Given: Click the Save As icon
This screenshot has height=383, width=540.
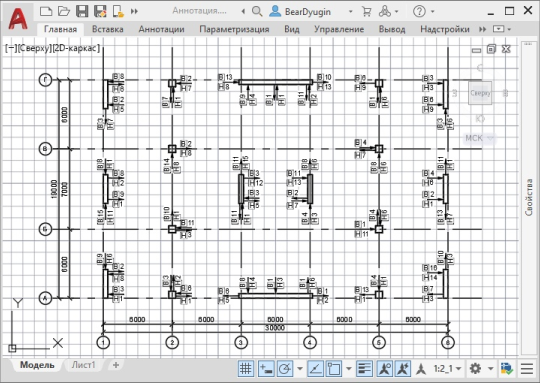Looking at the screenshot, I should pyautogui.click(x=100, y=11).
